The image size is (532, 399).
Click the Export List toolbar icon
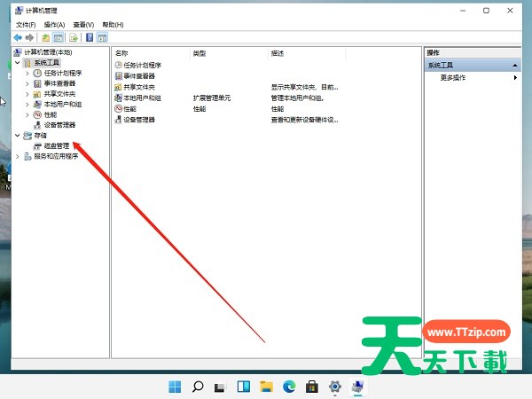click(74, 38)
